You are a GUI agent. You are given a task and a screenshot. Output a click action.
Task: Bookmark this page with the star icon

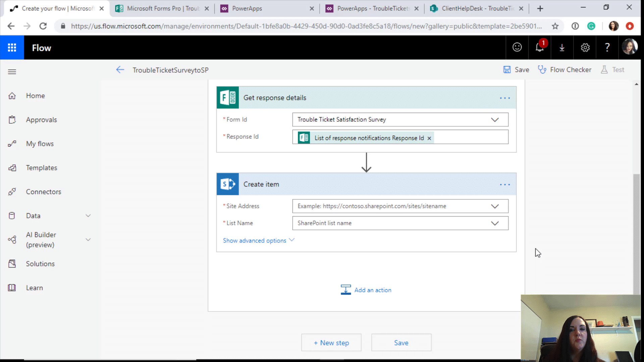(555, 26)
